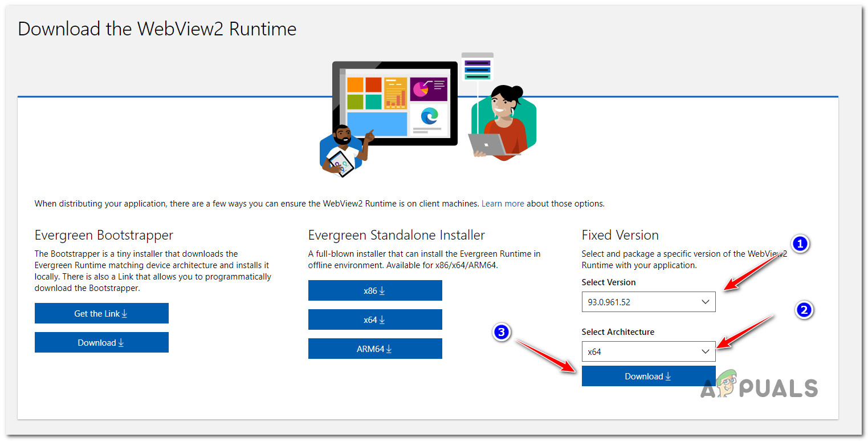Download the ARM64 standalone installer

point(375,349)
